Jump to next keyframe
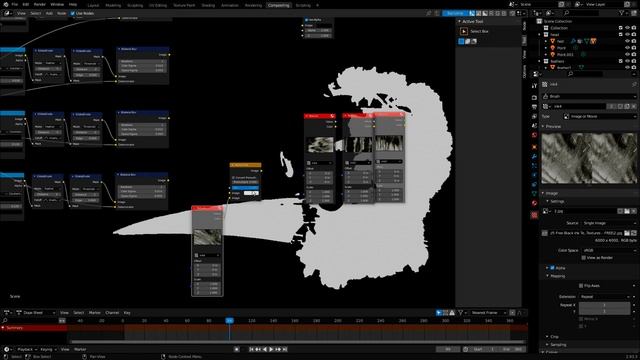 pyautogui.click(x=278, y=349)
